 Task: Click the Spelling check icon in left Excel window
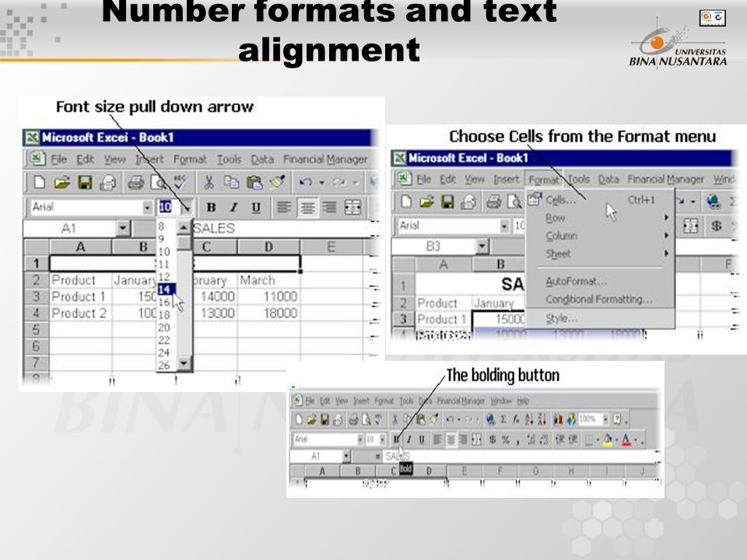180,182
